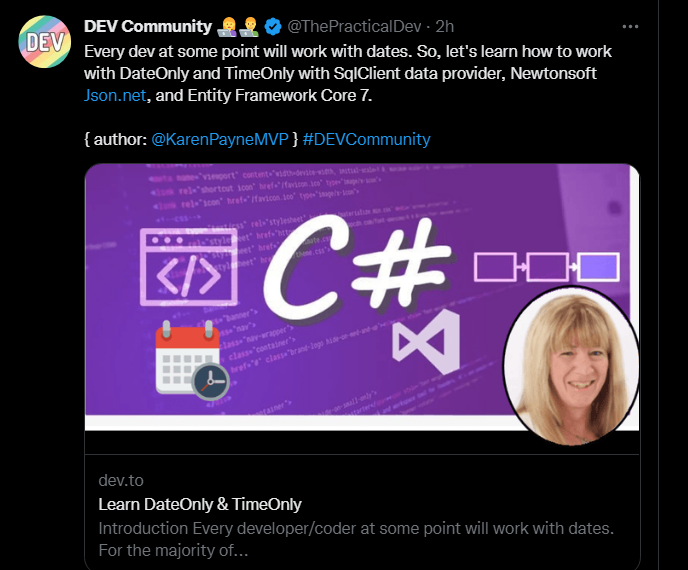Screen dimensions: 688x570
Task: Click the tweet body text to expand
Action: tap(348, 73)
